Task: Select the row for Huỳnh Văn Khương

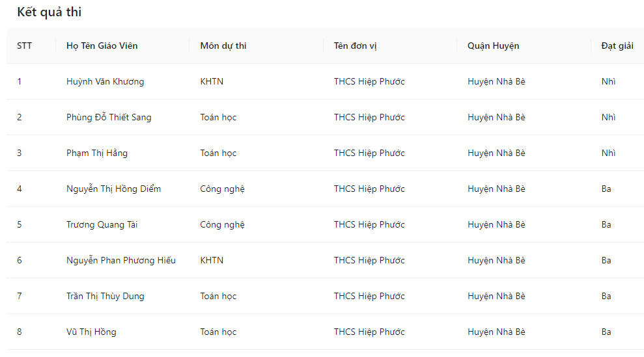Action: point(105,81)
